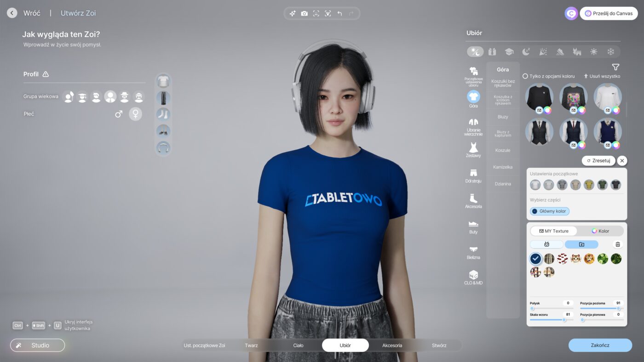Open the color wheel on the white sweatshirt
The image size is (644, 362).
[x=616, y=110]
